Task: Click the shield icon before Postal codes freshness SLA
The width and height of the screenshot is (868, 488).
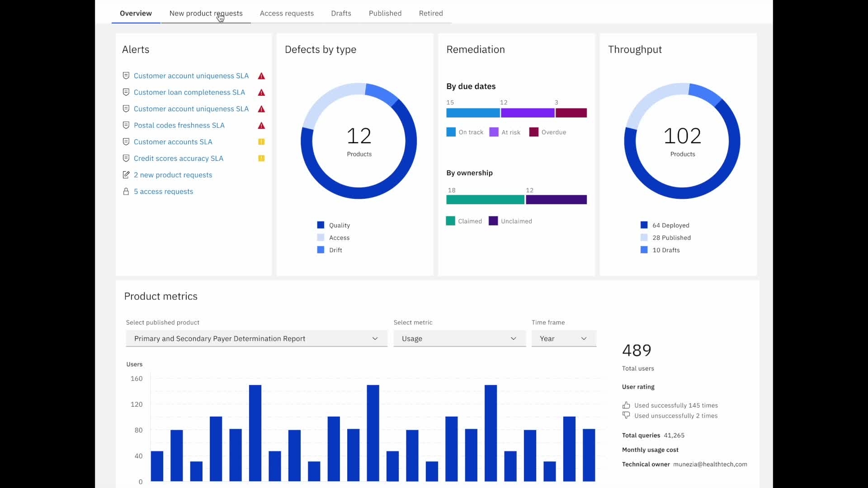Action: (126, 125)
